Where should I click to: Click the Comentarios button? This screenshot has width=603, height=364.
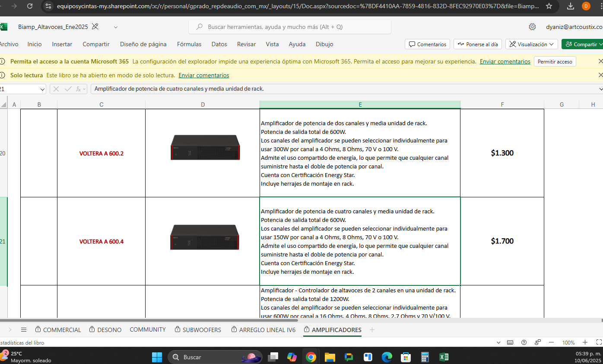point(427,44)
